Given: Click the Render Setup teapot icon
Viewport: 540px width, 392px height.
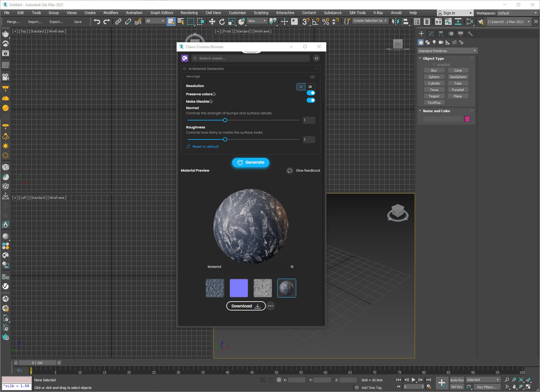Looking at the screenshot, I should point(481,21).
